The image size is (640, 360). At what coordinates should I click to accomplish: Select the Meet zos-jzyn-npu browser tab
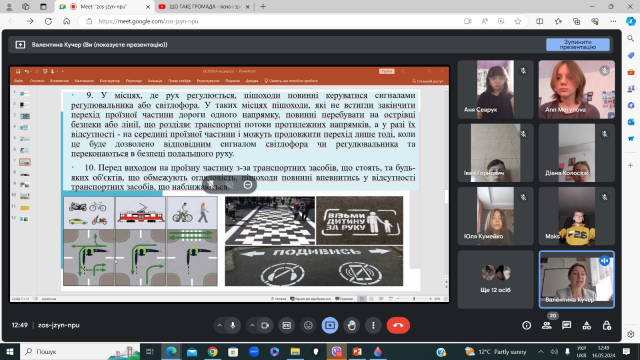tap(104, 7)
